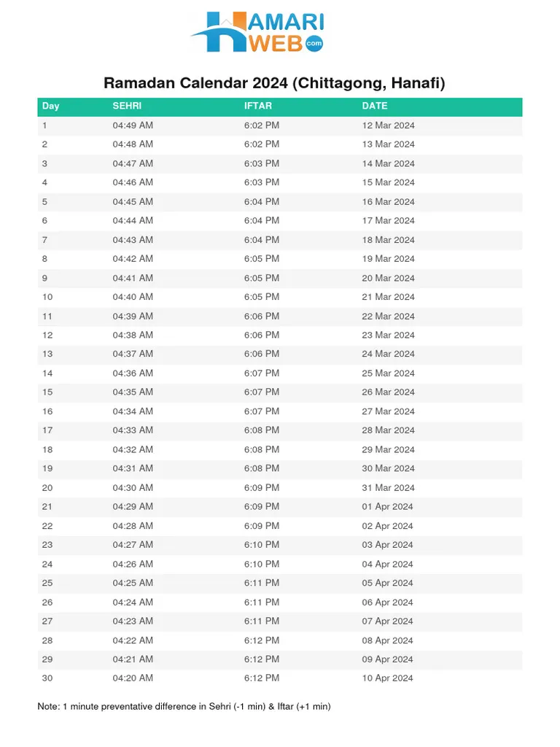This screenshot has height=747, width=560.
Task: Click Sehri time 04:30 AM
Action: (x=133, y=487)
